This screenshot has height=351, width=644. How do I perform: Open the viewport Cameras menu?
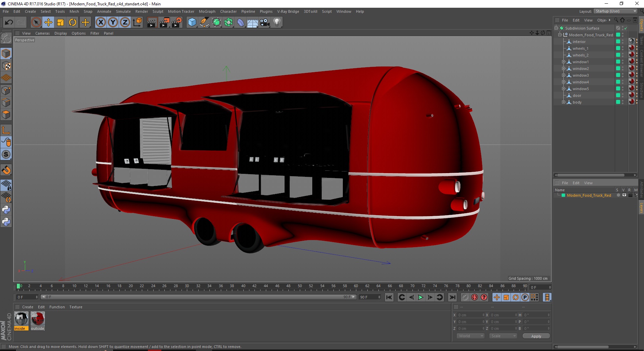[42, 33]
